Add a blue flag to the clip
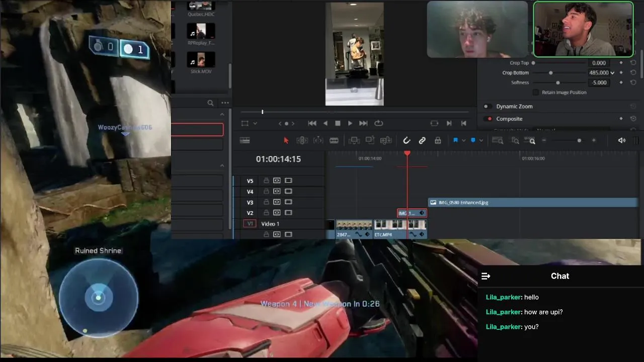 point(455,140)
